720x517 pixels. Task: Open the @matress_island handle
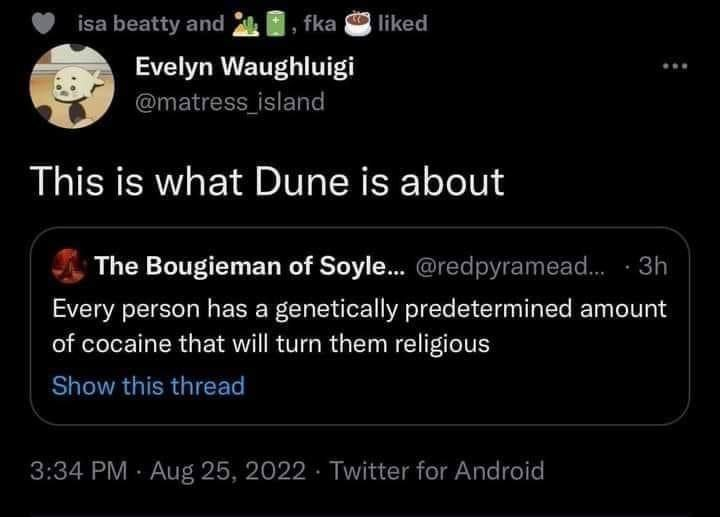point(228,100)
